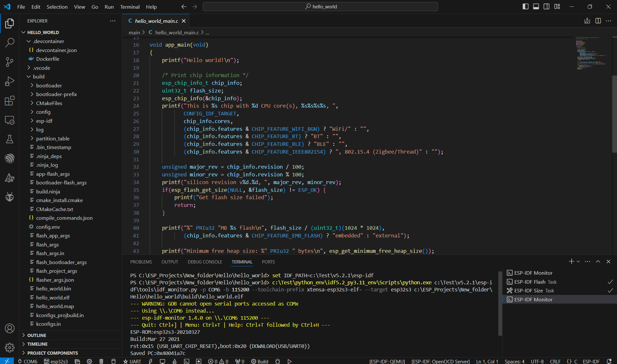Image resolution: width=617 pixels, height=364 pixels.
Task: Toggle bottom panel visibility
Action: click(536, 6)
